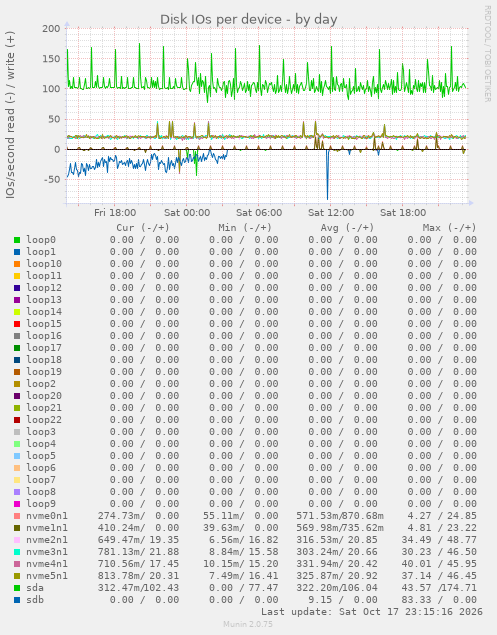This screenshot has width=497, height=635.
Task: Click the 'Max (-/+)' column header
Action: click(449, 228)
